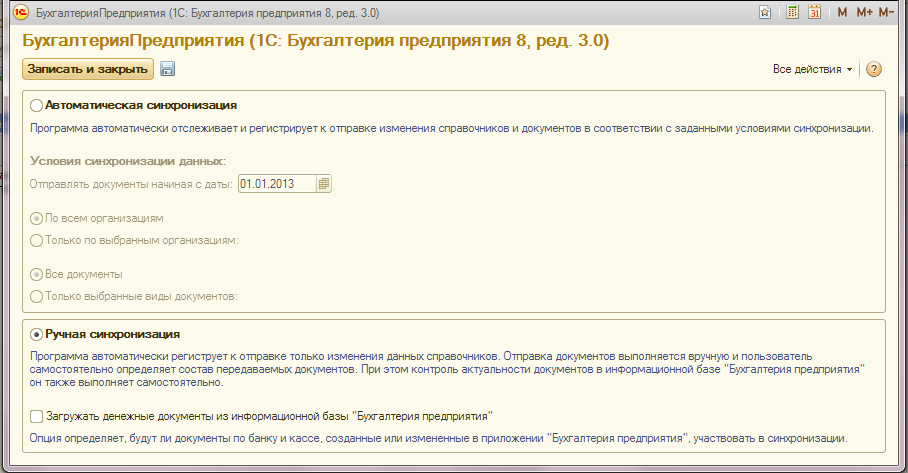Click the M memory button
The width and height of the screenshot is (908, 473).
click(x=842, y=12)
